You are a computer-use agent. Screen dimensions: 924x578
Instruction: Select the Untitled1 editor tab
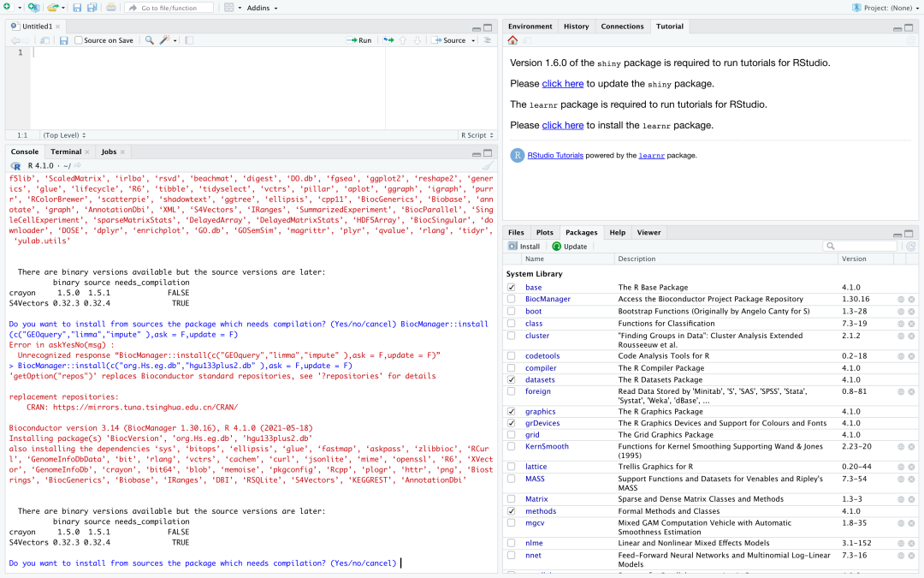[x=37, y=27]
